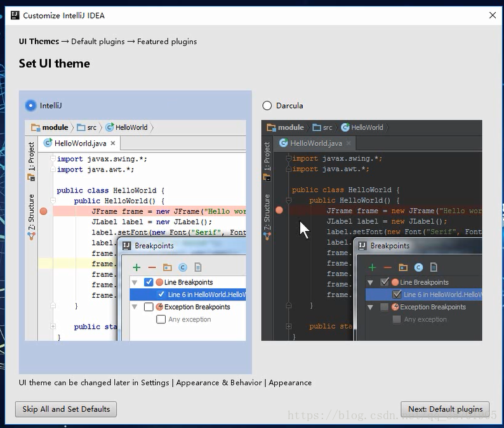The height and width of the screenshot is (428, 504).
Task: Collapse Exception Breakpoints tree in light preview
Action: click(x=135, y=307)
